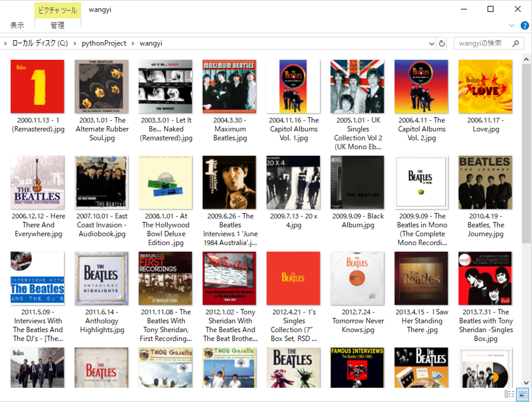Select second TMOQ Gazette thumbnail with blue sky
The width and height of the screenshot is (532, 402).
point(229,368)
